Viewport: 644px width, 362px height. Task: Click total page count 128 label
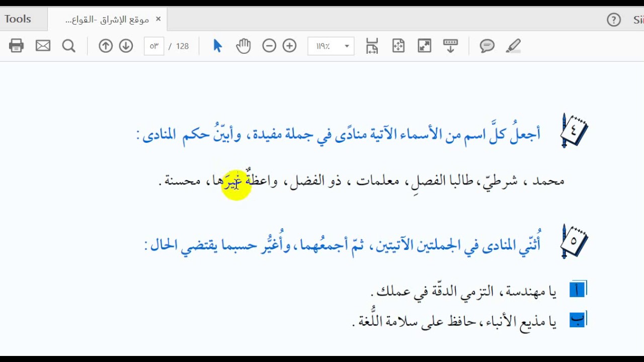(x=182, y=46)
